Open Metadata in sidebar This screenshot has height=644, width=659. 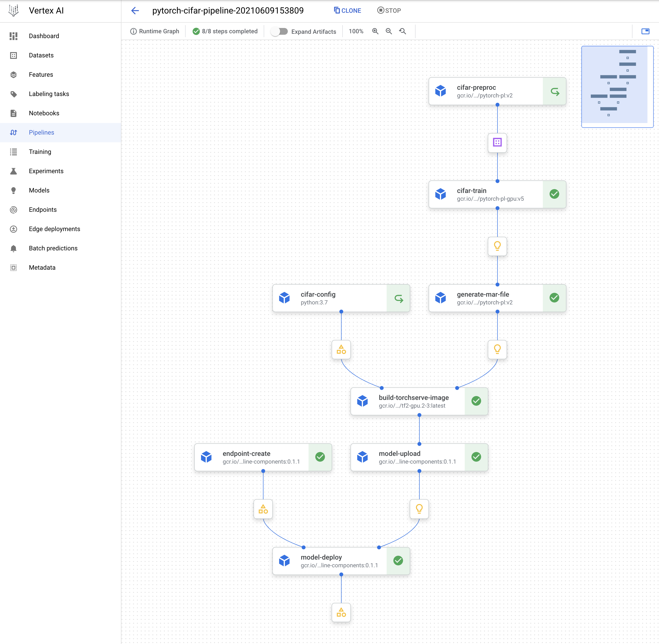click(x=61, y=267)
